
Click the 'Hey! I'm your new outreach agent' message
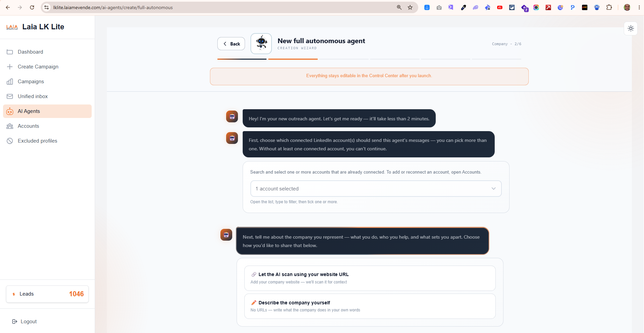[339, 119]
